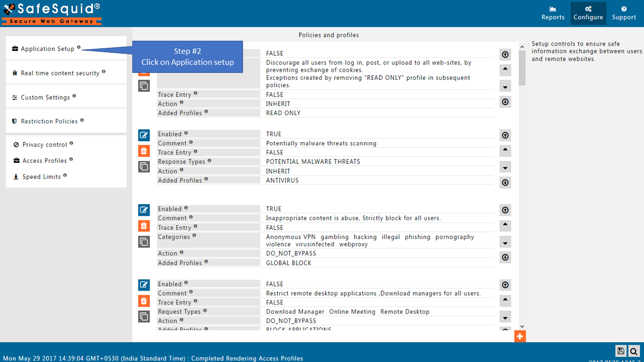The width and height of the screenshot is (644, 362).
Task: Move the READ ONLY policy down one
Action: point(505,86)
